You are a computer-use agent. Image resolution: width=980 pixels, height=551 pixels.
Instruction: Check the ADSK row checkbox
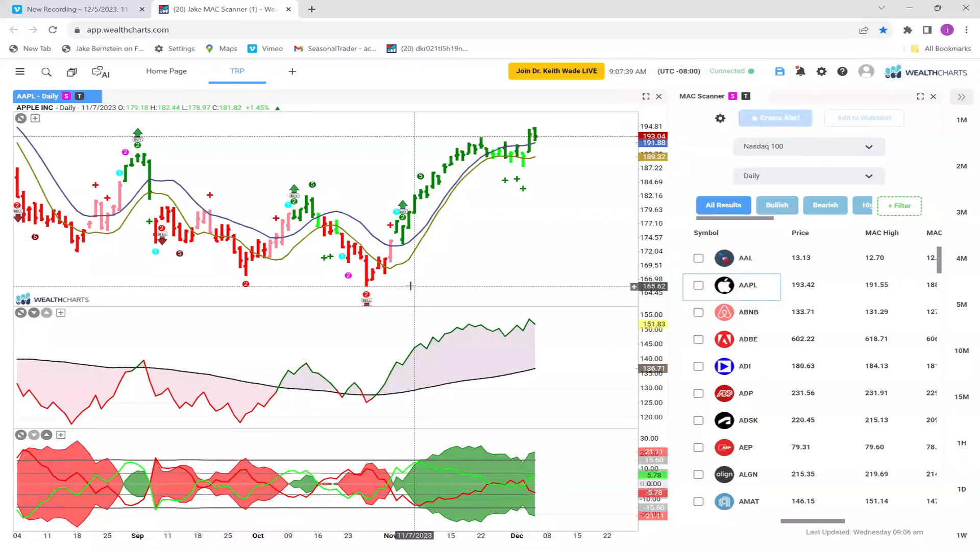(698, 420)
